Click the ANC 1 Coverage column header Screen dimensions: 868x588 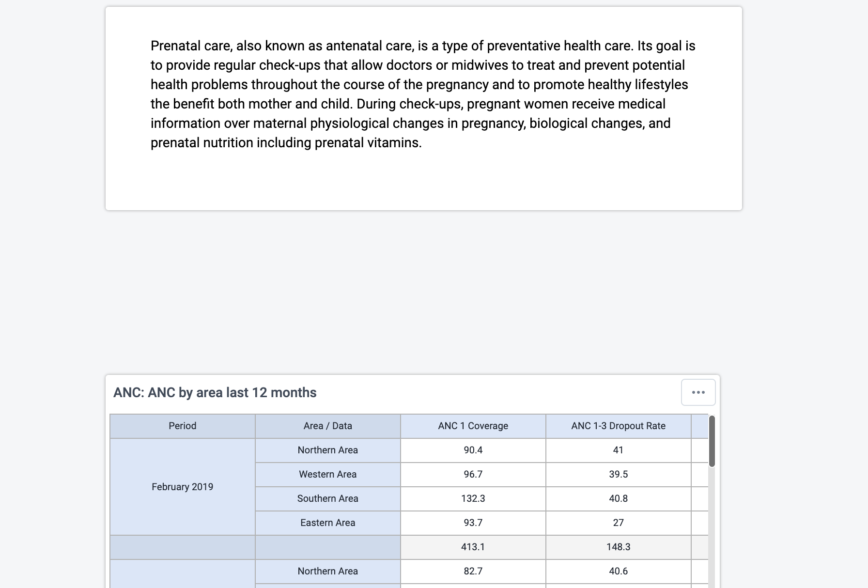click(x=473, y=426)
